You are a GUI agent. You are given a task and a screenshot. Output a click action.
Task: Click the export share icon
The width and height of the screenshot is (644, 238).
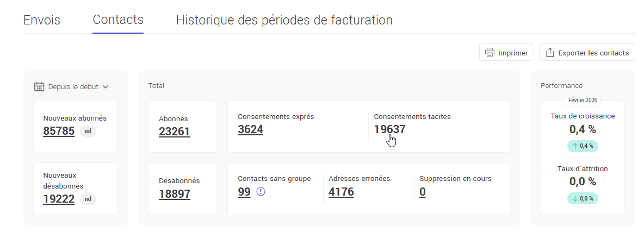[x=550, y=53]
